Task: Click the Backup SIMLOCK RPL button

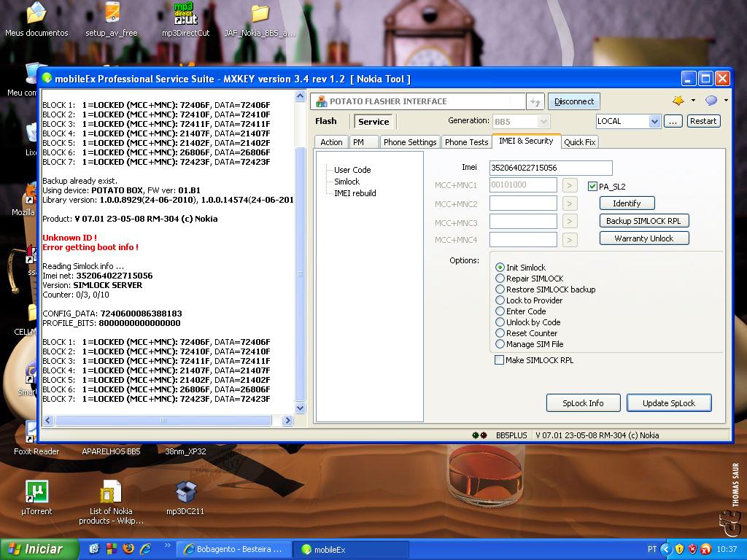Action: coord(643,221)
